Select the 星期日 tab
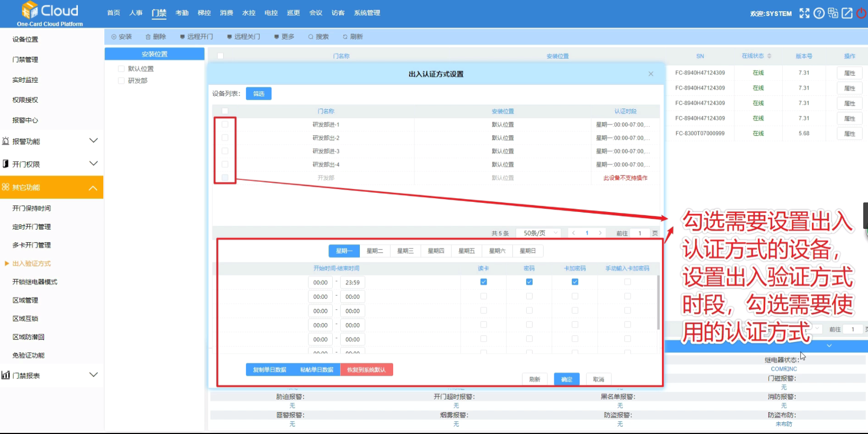Image resolution: width=868 pixels, height=434 pixels. pyautogui.click(x=528, y=251)
